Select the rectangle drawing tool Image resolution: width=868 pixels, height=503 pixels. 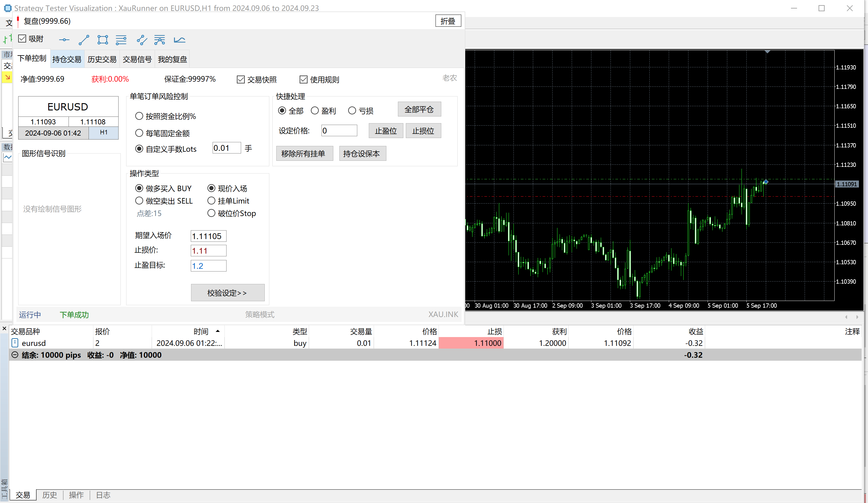(103, 40)
